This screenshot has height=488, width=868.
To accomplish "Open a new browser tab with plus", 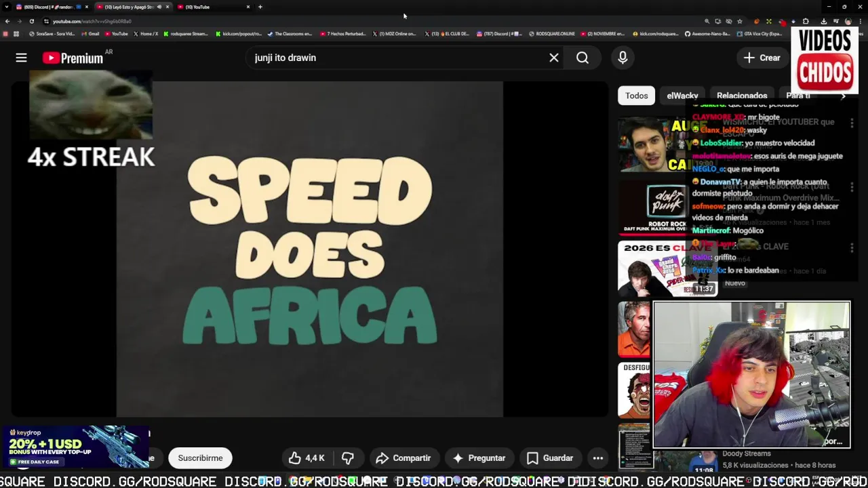I will [260, 7].
